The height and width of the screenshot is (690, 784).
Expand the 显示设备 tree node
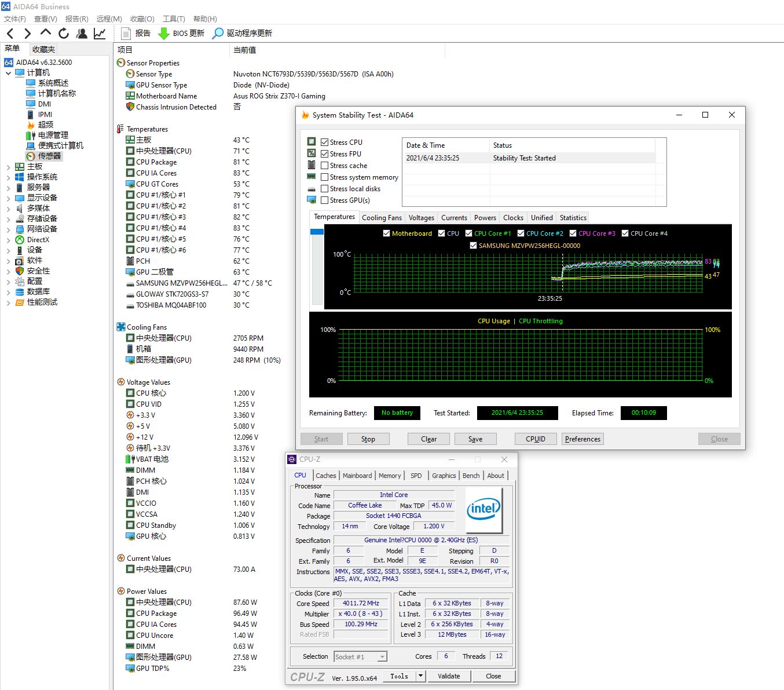(x=8, y=198)
